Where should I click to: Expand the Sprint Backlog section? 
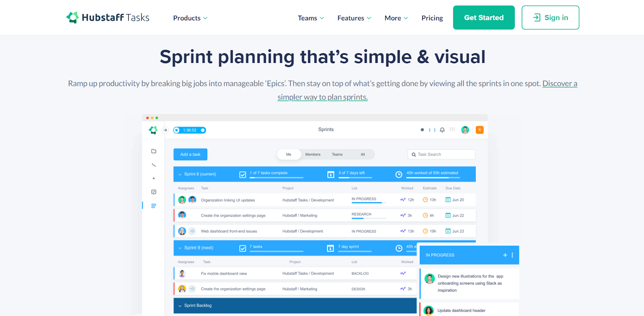point(180,306)
